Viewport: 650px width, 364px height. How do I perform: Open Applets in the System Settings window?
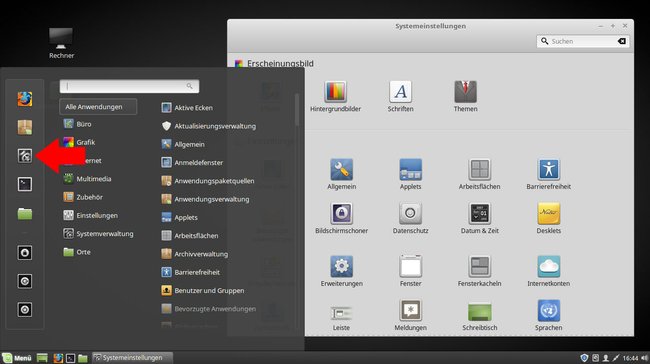[410, 174]
